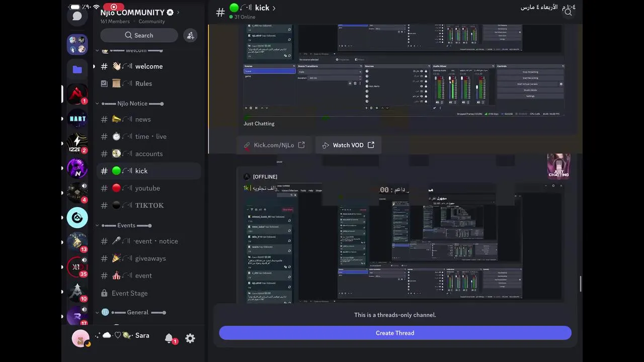
Task: Open the Rules channel
Action: click(x=148, y=83)
